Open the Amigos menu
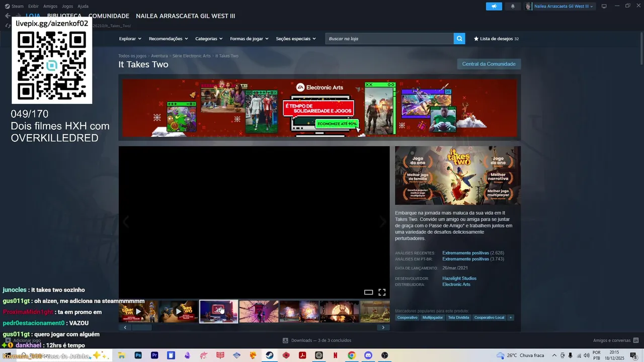644x362 pixels. coord(50,6)
